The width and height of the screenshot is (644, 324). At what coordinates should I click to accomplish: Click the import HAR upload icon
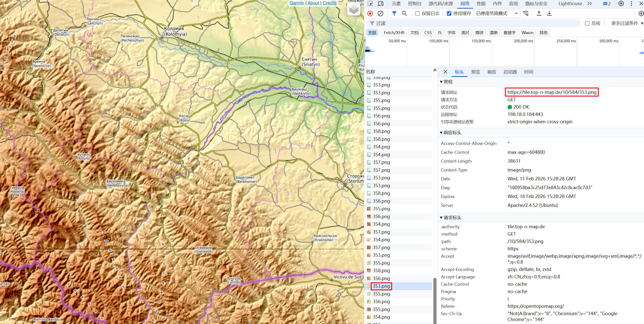click(x=539, y=14)
